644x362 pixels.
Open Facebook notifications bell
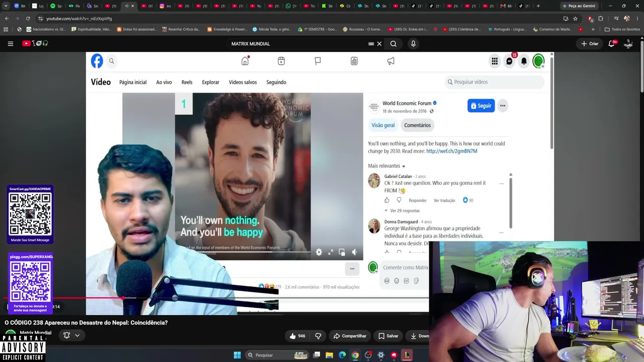click(x=524, y=61)
